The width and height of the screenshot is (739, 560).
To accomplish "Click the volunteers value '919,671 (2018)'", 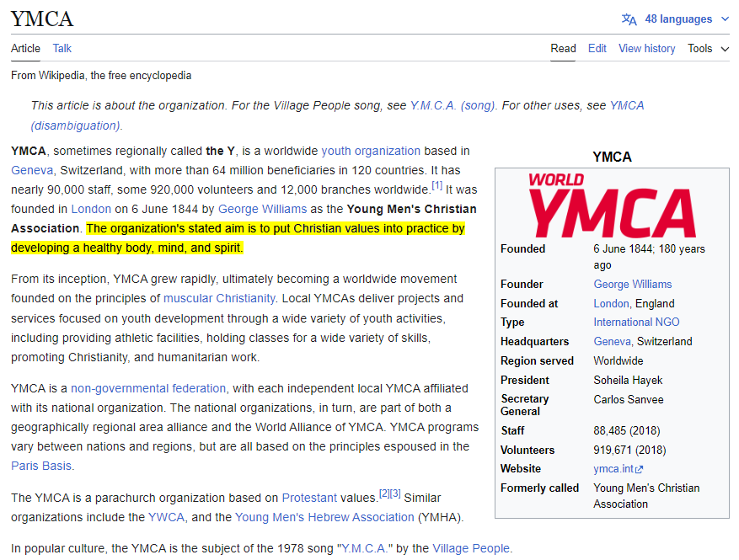I will 629,451.
